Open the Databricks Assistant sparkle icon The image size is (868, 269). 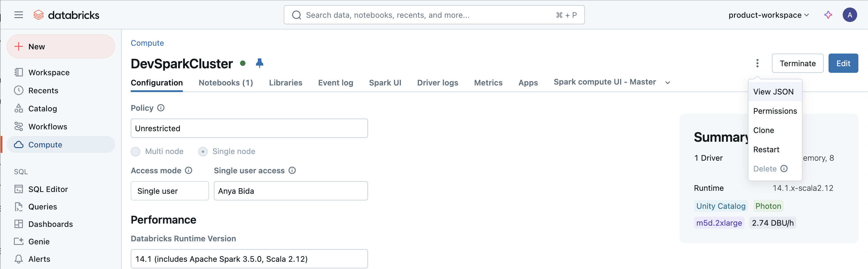(828, 15)
